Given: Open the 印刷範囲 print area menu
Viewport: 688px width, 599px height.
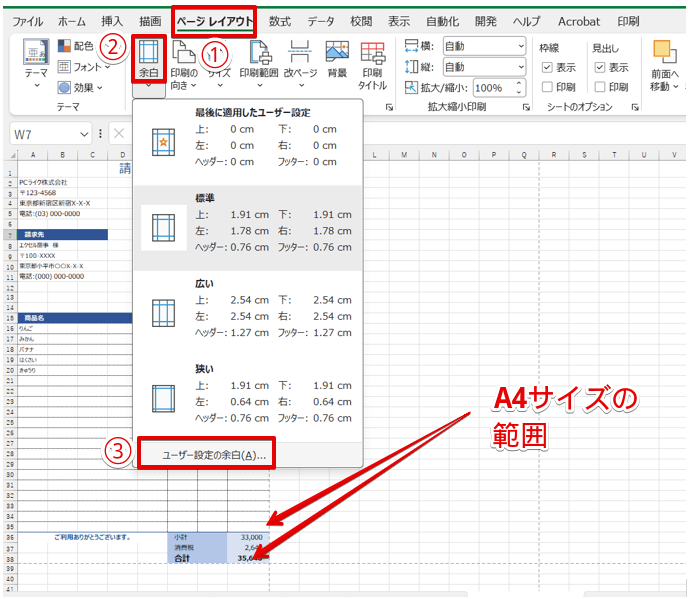Looking at the screenshot, I should click(259, 64).
